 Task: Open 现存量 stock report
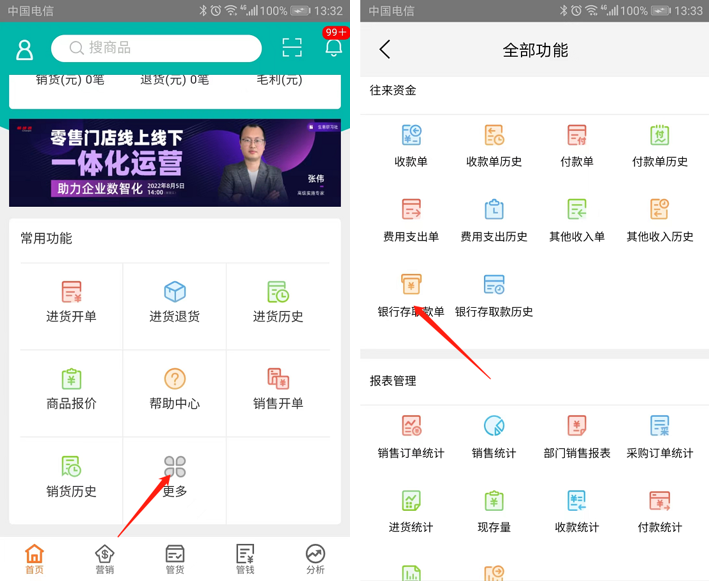click(494, 512)
